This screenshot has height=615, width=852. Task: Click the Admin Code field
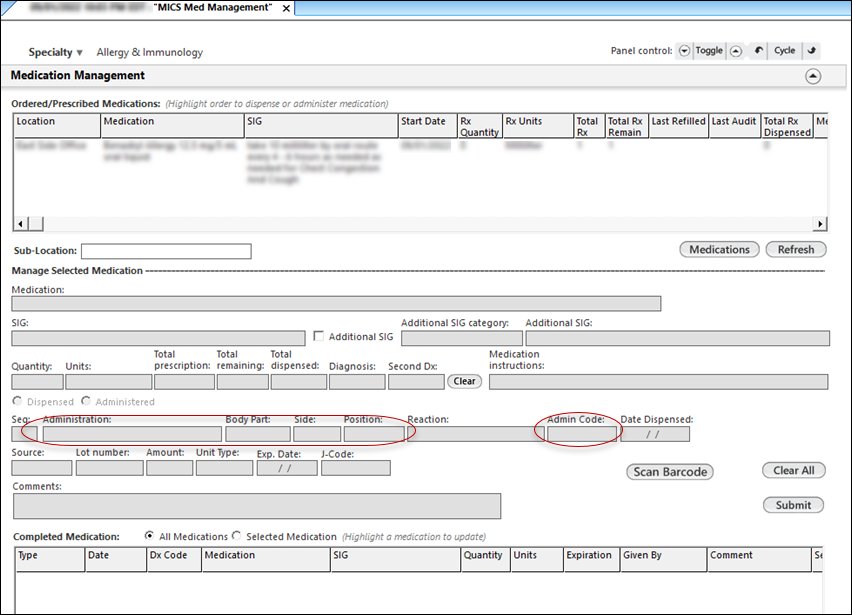pyautogui.click(x=582, y=434)
